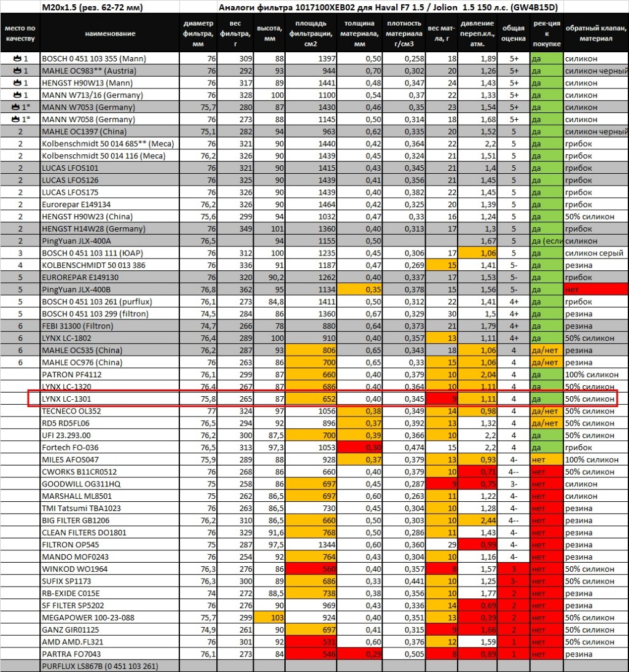
Task: Select the Eurorepar E149134 cell
Action: click(110, 204)
